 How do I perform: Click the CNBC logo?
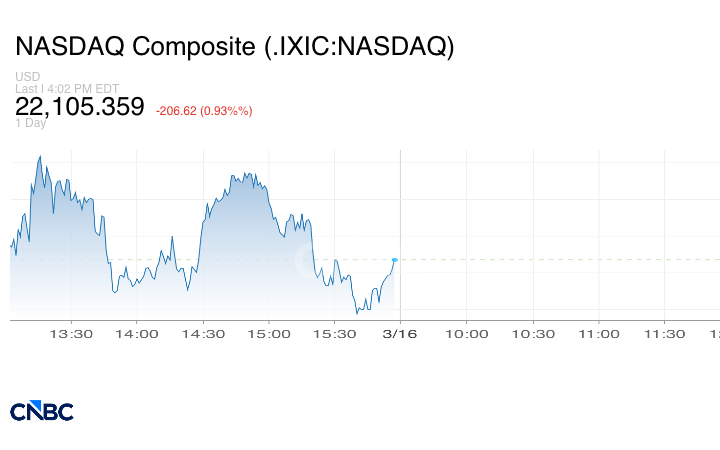(42, 411)
